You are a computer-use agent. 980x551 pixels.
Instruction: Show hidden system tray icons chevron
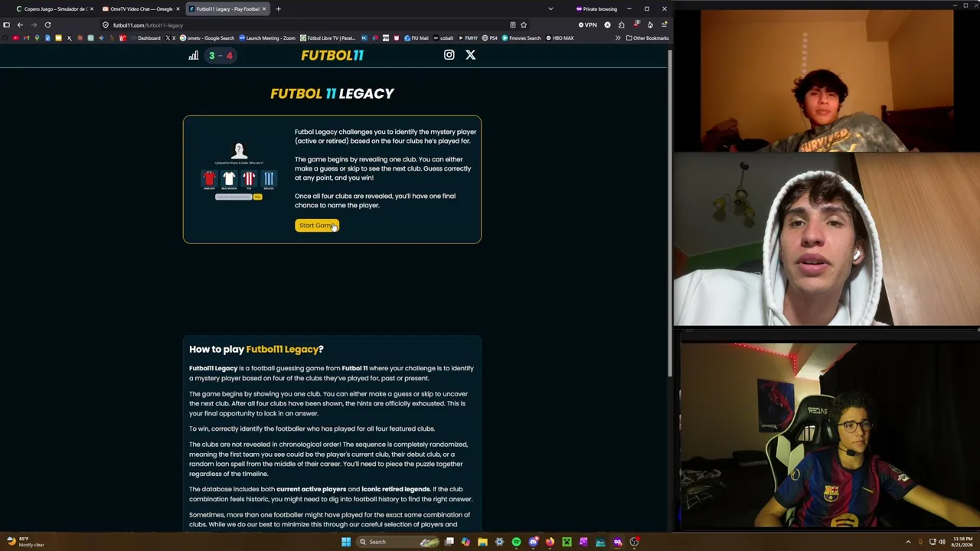[908, 542]
